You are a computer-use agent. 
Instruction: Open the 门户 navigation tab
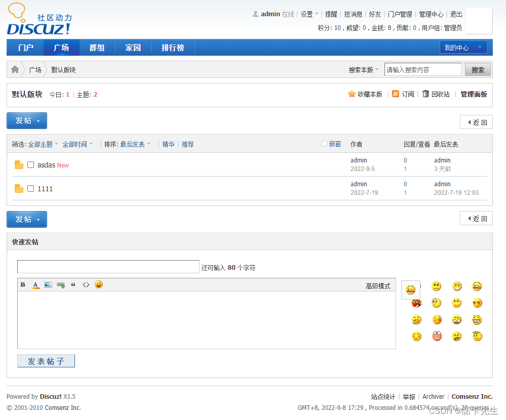pyautogui.click(x=25, y=48)
